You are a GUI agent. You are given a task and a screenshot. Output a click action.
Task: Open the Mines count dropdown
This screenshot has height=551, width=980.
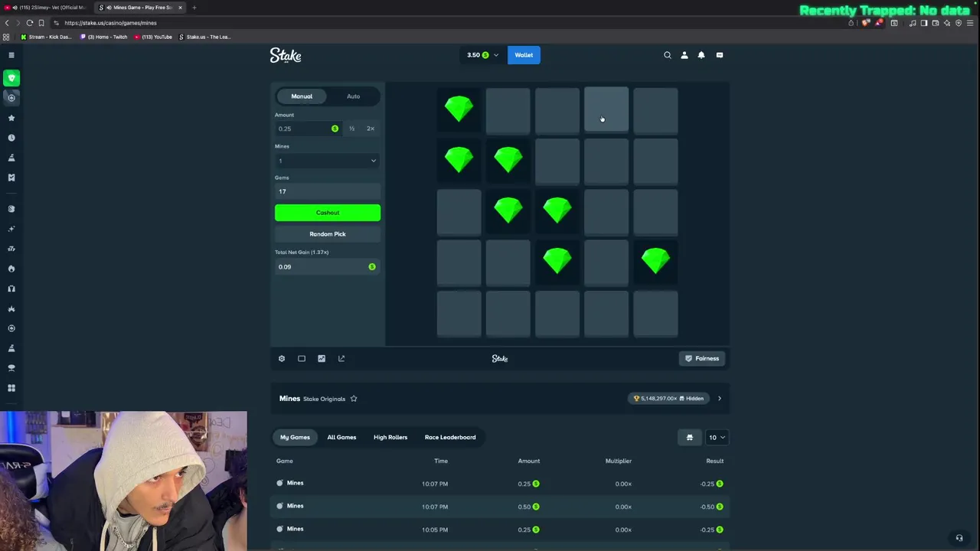(x=328, y=161)
